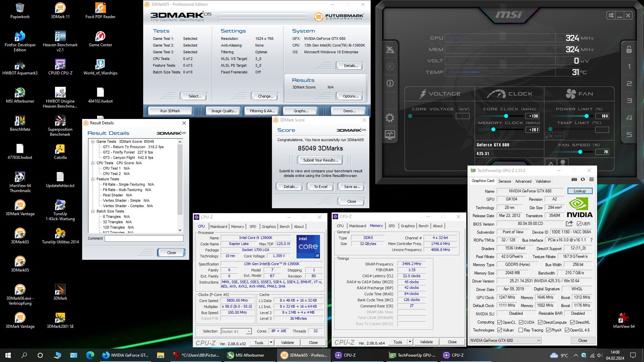Image resolution: width=644 pixels, height=362 pixels.
Task: Click Image Quality button in 3DMark05
Action: pos(224,111)
